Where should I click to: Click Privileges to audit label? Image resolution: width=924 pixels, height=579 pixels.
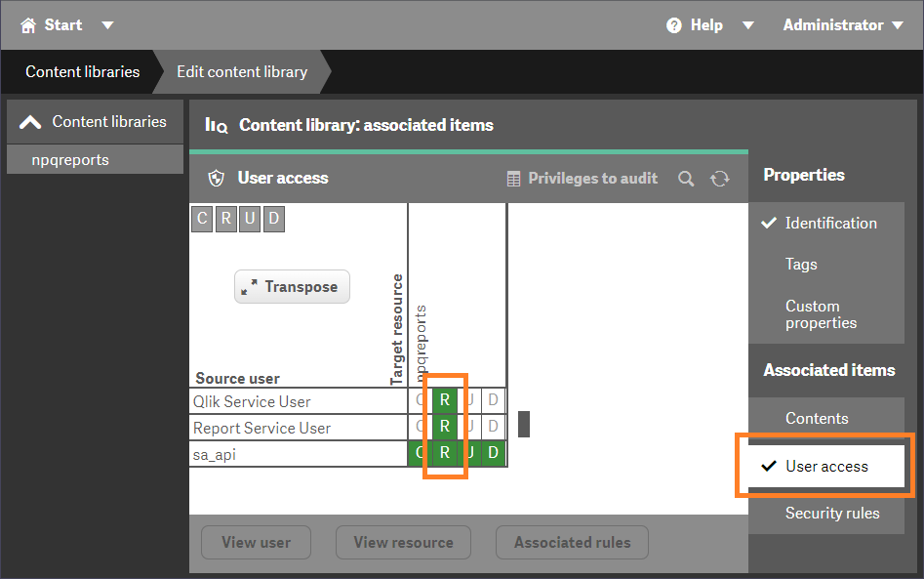tap(593, 179)
